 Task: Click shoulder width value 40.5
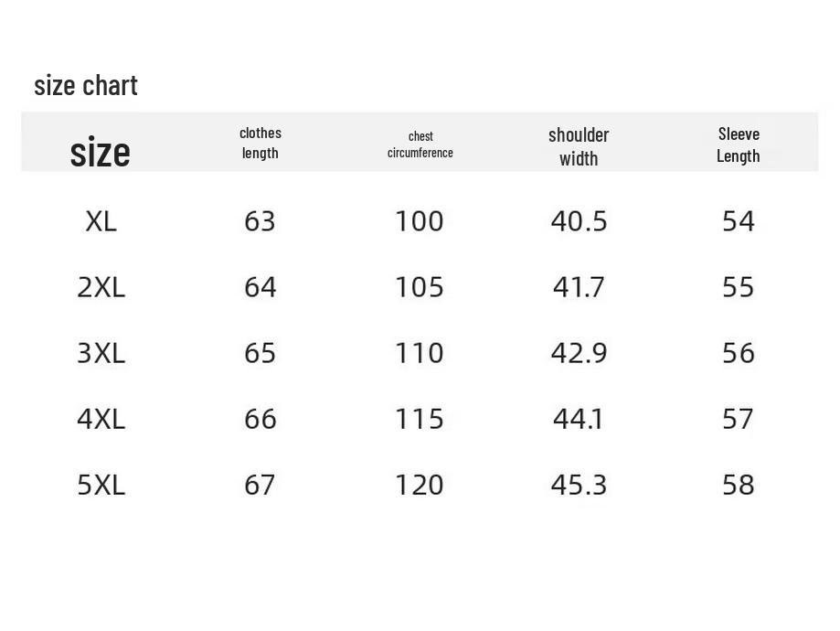[579, 221]
